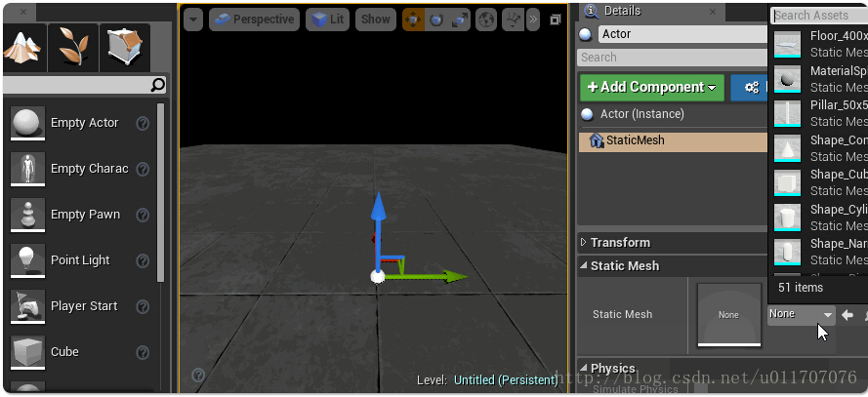Toggle surface snapping icon

(514, 20)
